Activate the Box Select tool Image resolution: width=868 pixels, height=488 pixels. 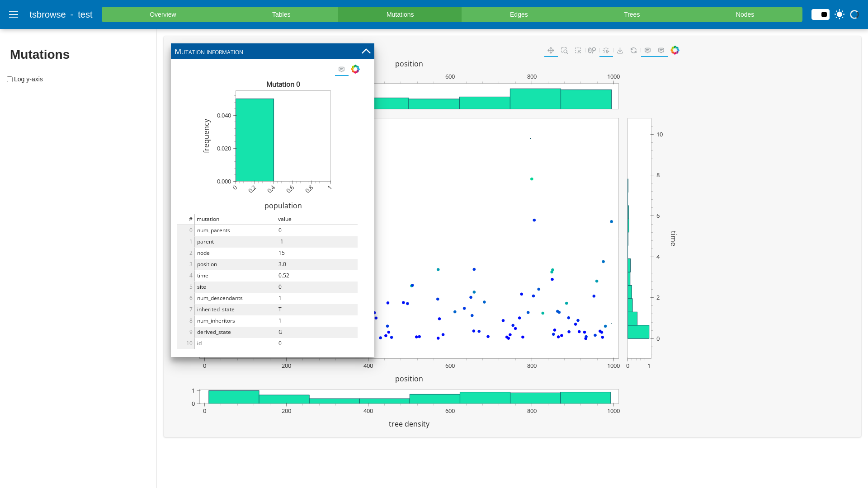[578, 51]
